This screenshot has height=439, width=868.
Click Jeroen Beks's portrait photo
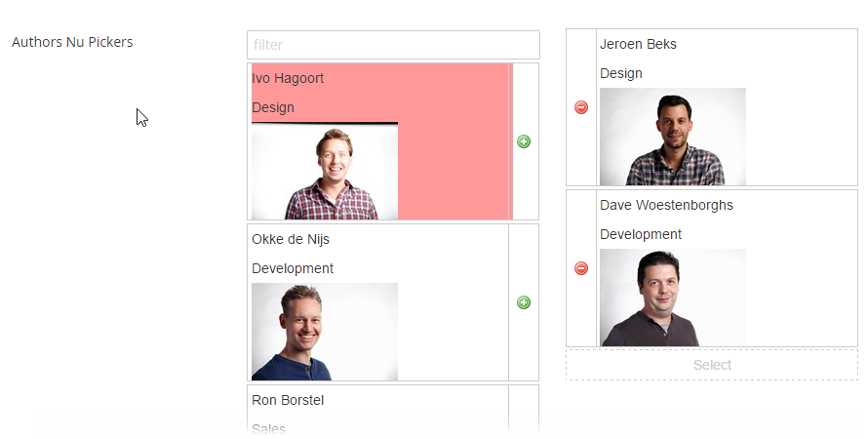[673, 137]
